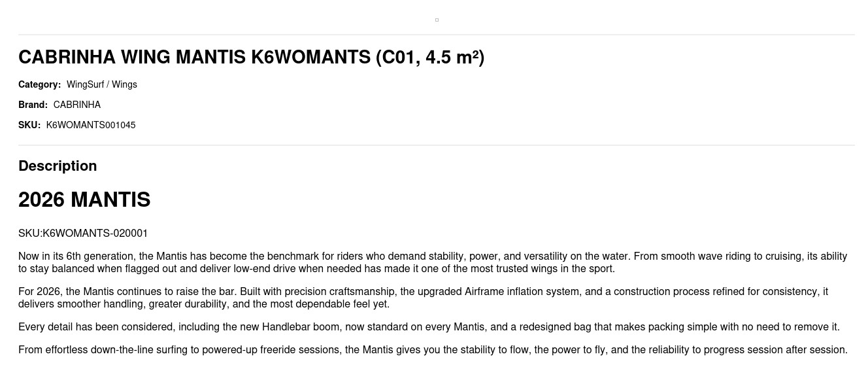This screenshot has width=868, height=386.
Task: Click the CABRINHA WING MANTIS product title
Action: click(251, 58)
